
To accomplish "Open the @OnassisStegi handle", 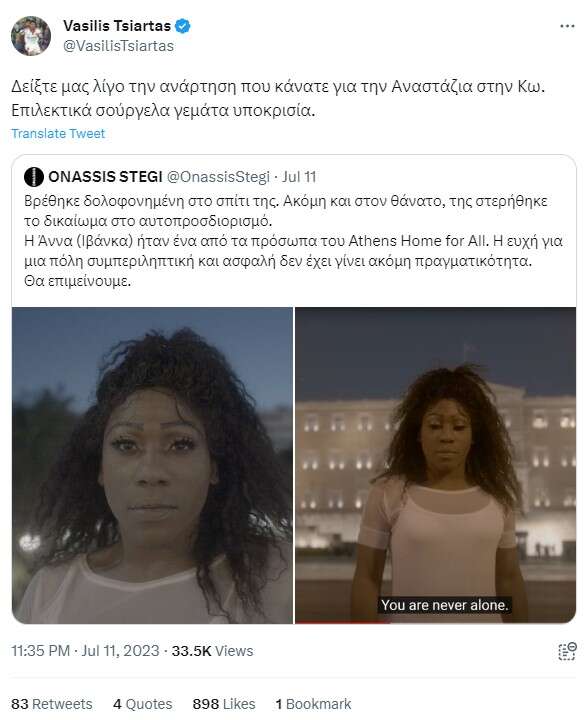I will pyautogui.click(x=218, y=177).
